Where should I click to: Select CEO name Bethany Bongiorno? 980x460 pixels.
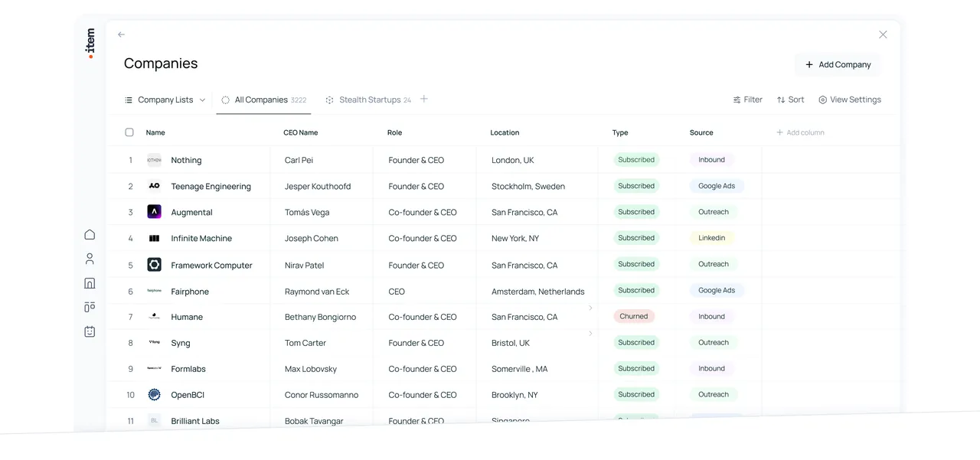point(320,317)
